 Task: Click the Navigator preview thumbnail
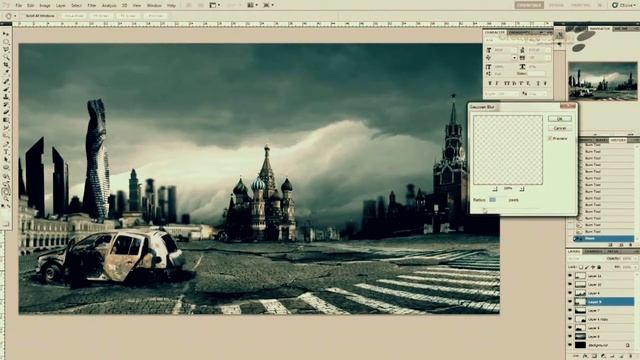(602, 81)
